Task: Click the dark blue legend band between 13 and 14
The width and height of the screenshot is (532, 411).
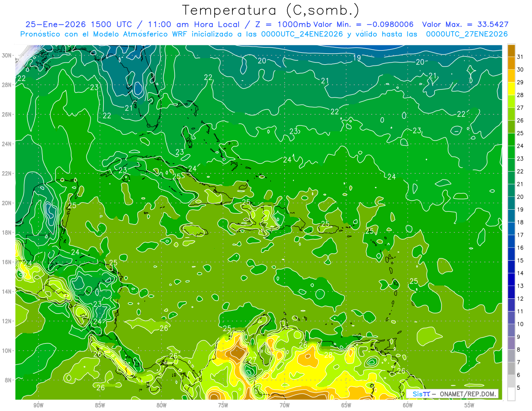Action: coord(511,279)
